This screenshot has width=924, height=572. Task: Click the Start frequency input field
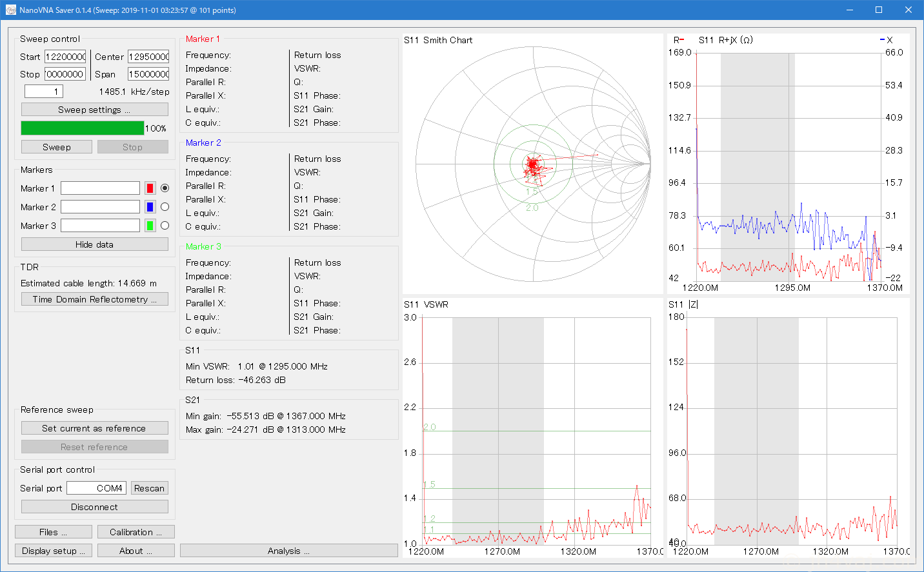click(x=65, y=57)
